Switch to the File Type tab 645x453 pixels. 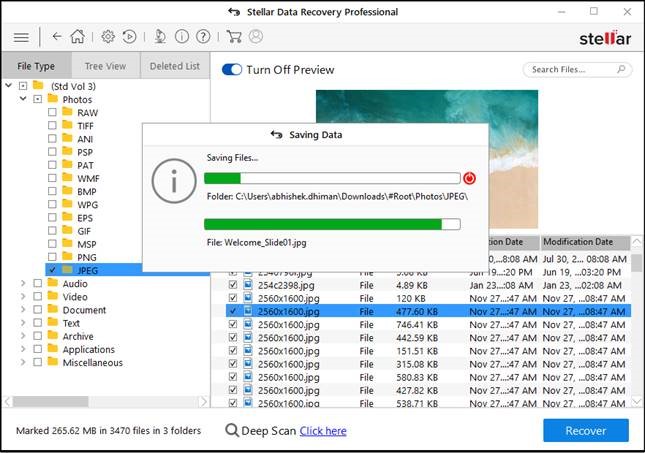(x=36, y=66)
